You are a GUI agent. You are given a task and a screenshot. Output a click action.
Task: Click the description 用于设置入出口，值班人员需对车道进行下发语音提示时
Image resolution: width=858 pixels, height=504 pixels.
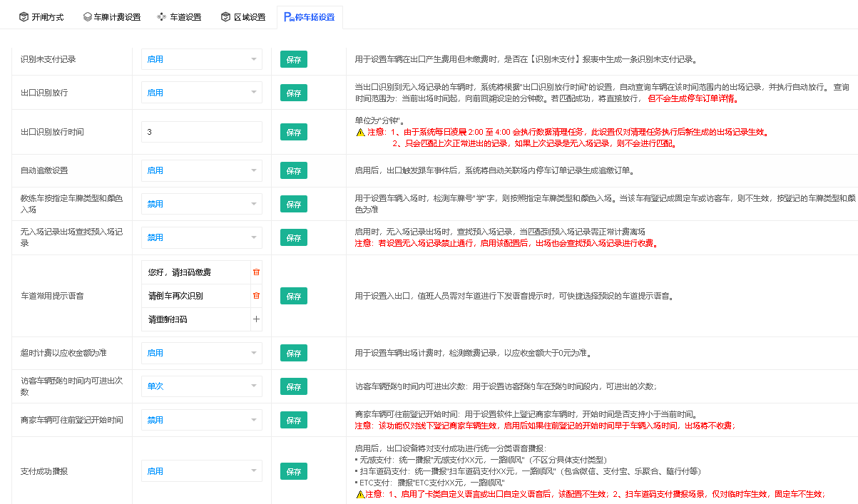(x=514, y=296)
